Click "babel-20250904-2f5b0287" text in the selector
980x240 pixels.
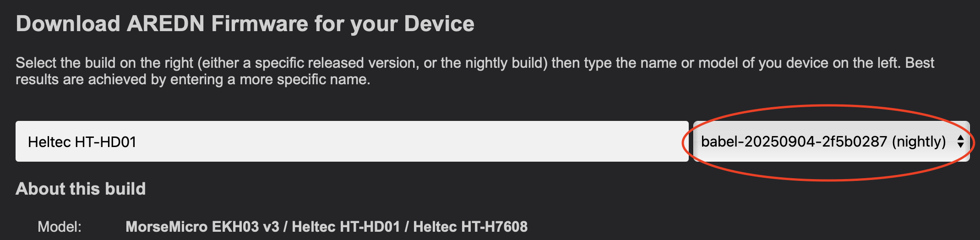click(794, 142)
